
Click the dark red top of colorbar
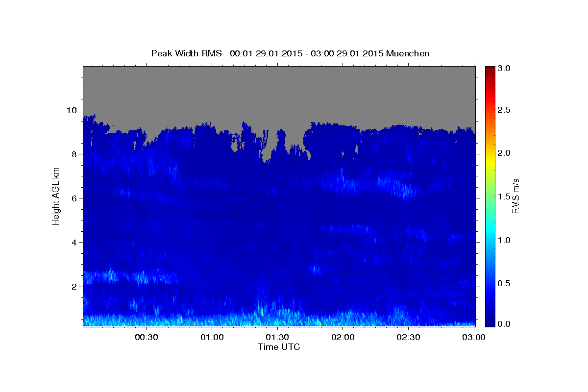pyautogui.click(x=490, y=70)
